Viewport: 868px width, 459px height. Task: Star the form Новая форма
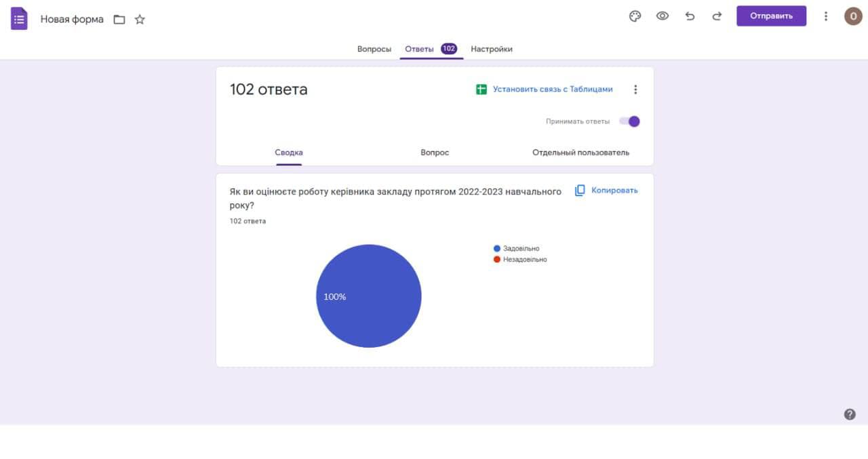click(140, 20)
